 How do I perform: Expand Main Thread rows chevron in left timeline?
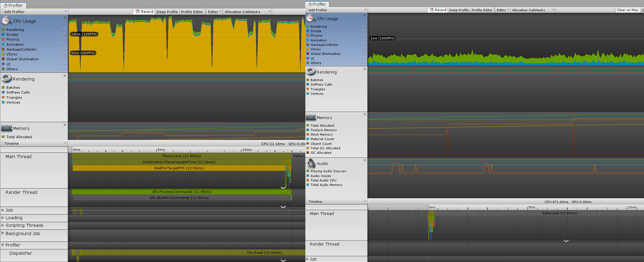283,187
